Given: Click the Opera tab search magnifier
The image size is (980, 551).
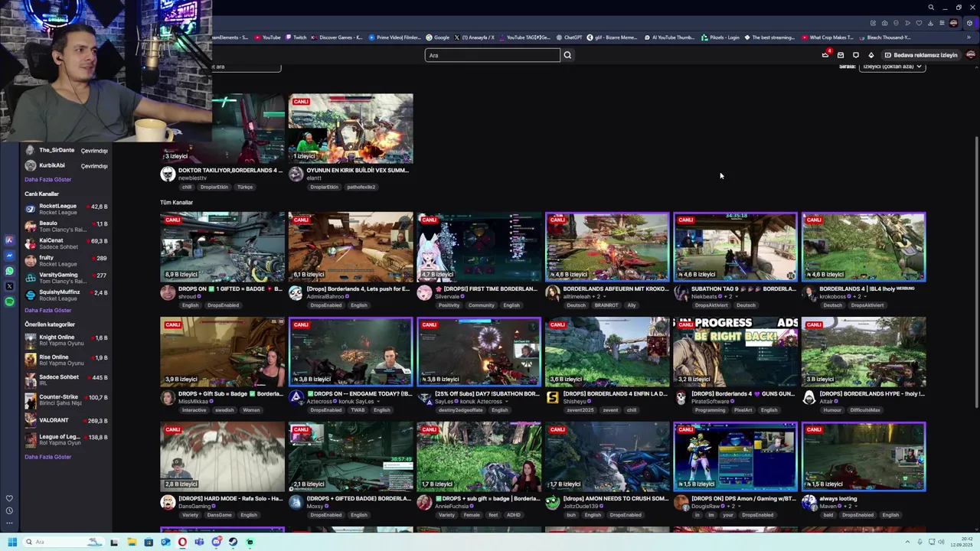Looking at the screenshot, I should click(931, 8).
